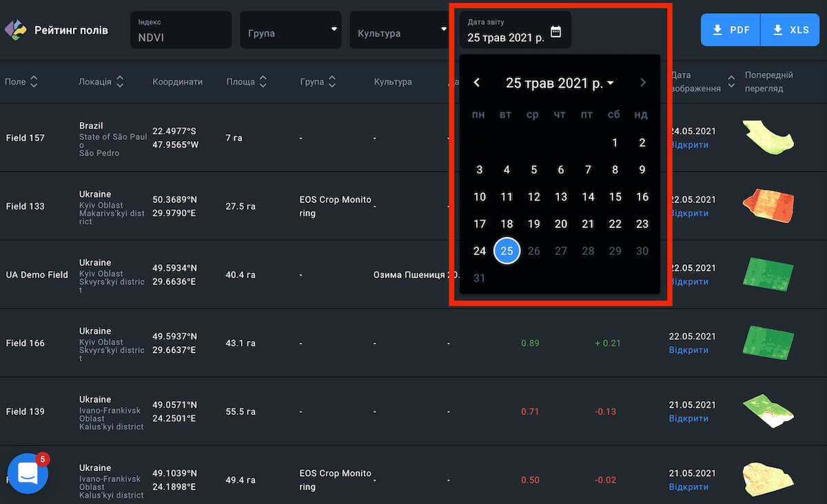This screenshot has width=827, height=504.
Task: Expand the Культура filter dropdown
Action: [x=400, y=30]
